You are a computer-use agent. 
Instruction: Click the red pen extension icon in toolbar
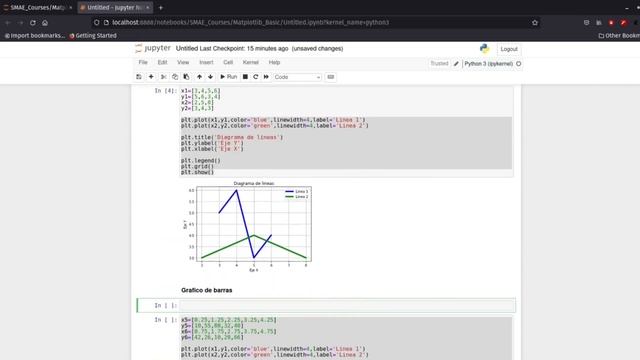pyautogui.click(x=624, y=22)
